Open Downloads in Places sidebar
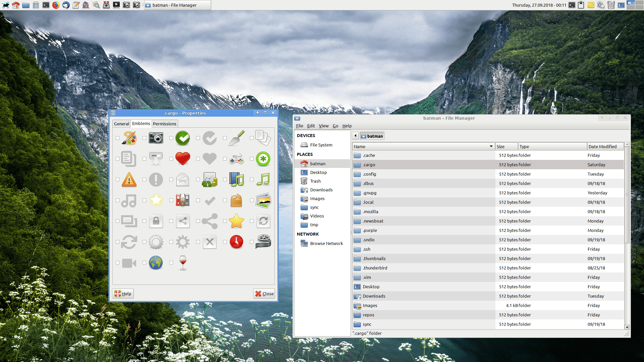644x362 pixels. [x=321, y=190]
